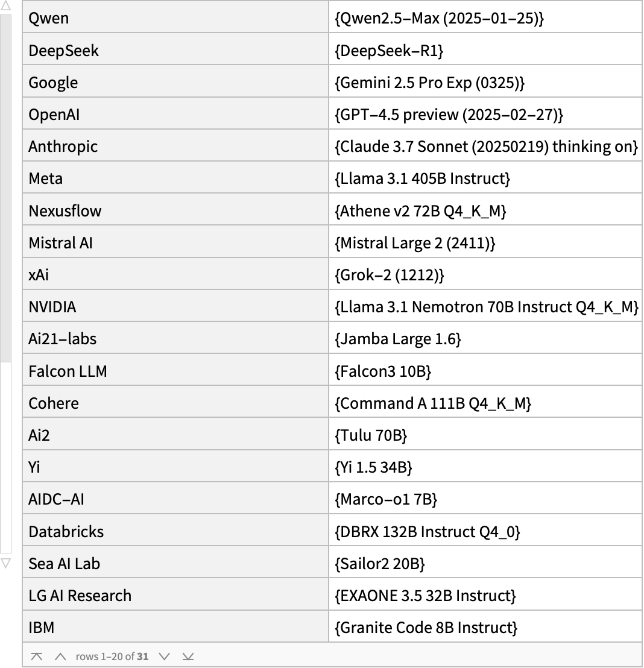Viewport: 644px width, 668px height.
Task: Jump to the first rows of dataset
Action: click(37, 657)
